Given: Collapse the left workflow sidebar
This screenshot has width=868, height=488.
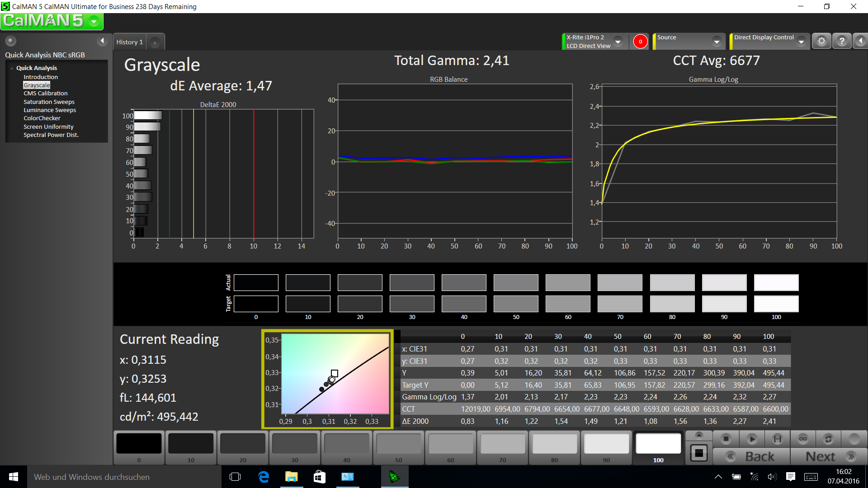Looking at the screenshot, I should click(x=102, y=41).
